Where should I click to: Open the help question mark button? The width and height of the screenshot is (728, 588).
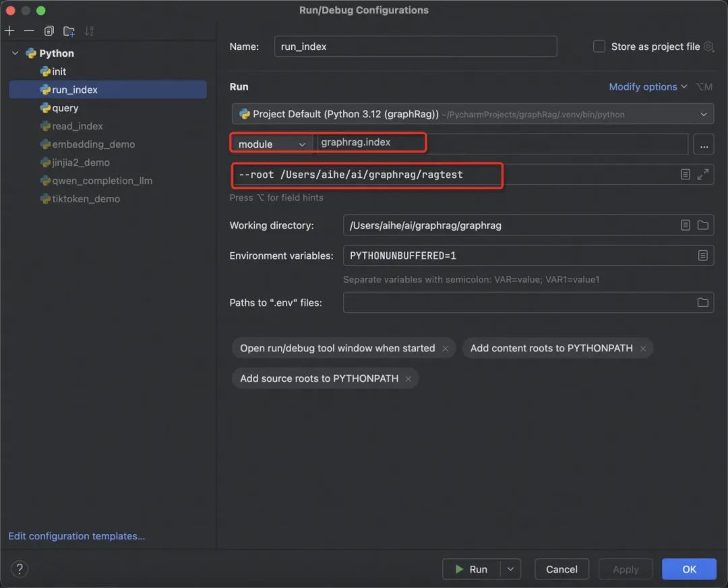pos(19,569)
